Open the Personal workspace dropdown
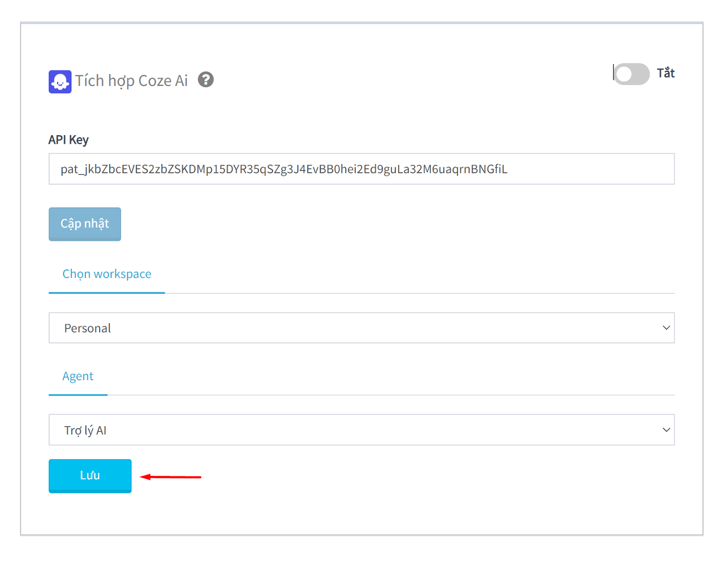The width and height of the screenshot is (728, 563). tap(362, 328)
